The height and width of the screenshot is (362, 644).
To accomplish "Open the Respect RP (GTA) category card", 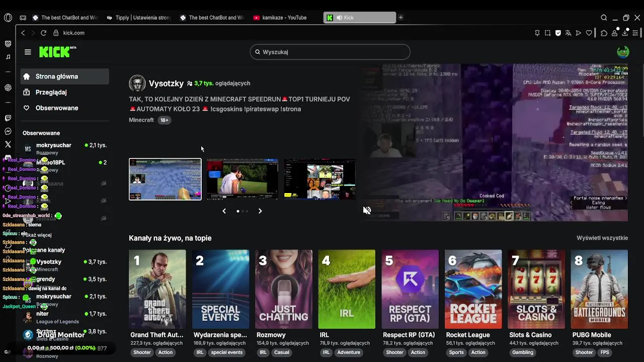I will 410,289.
